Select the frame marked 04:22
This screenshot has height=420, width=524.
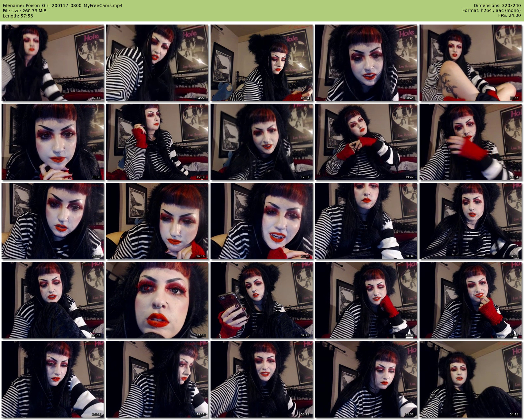click(157, 63)
